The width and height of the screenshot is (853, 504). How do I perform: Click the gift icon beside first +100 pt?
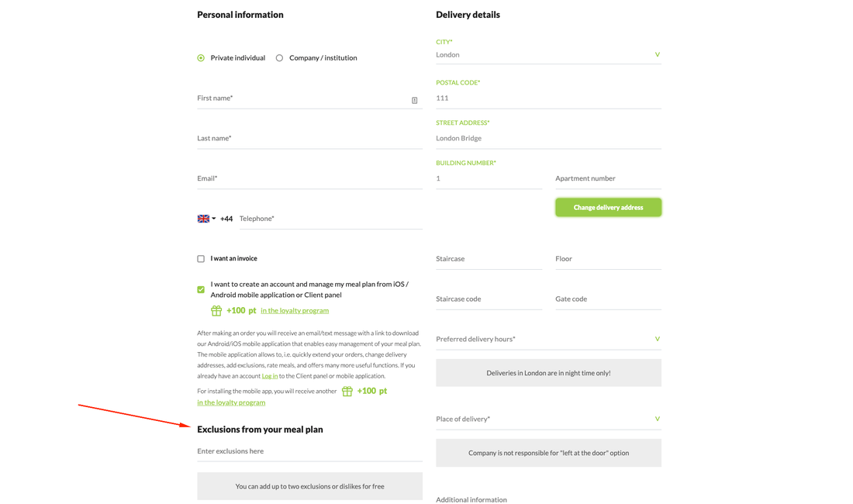216,310
